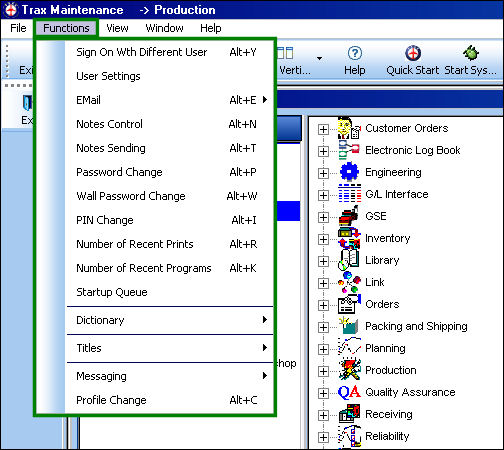Expand the Planning tree node

pos(323,349)
